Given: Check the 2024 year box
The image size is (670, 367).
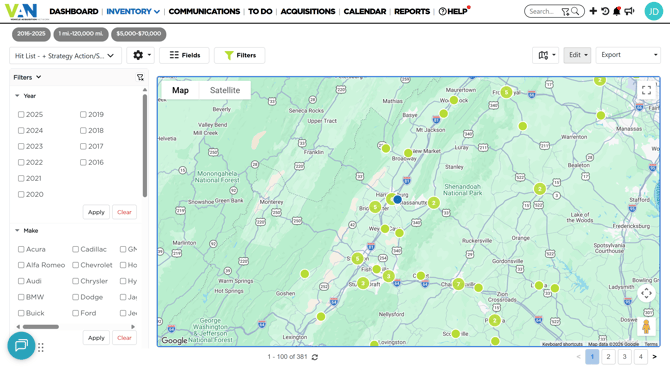Looking at the screenshot, I should pyautogui.click(x=21, y=131).
